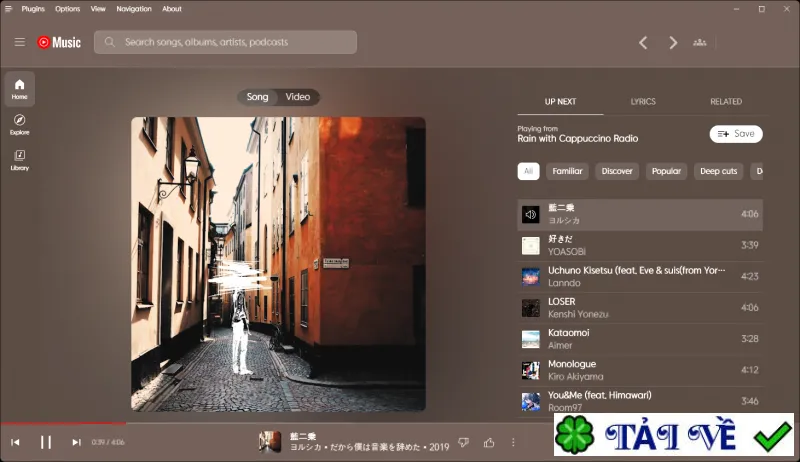This screenshot has height=462, width=800.
Task: Open the Plugins menu
Action: (x=33, y=9)
